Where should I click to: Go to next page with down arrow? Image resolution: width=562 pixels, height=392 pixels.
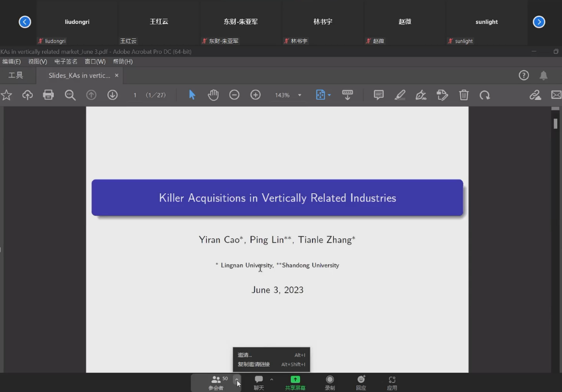tap(112, 95)
